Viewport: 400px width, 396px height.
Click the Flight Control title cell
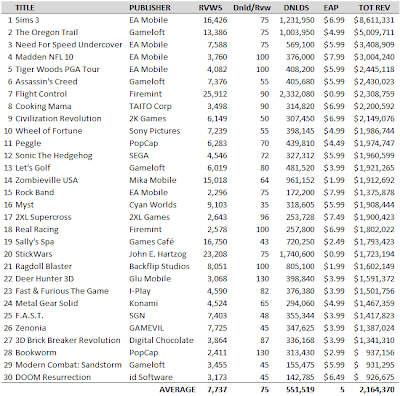coord(41,94)
